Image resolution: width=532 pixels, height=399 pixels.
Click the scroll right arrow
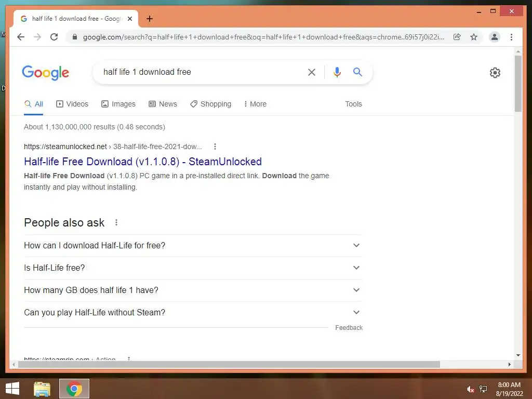510,364
